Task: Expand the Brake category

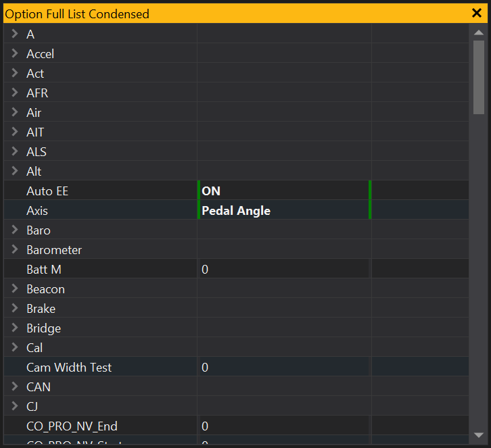Action: 14,308
